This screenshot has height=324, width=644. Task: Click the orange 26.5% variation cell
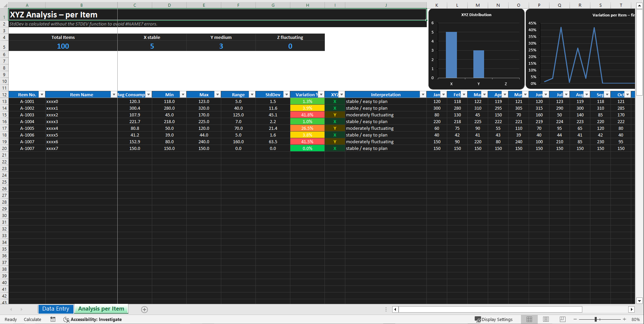click(x=307, y=128)
